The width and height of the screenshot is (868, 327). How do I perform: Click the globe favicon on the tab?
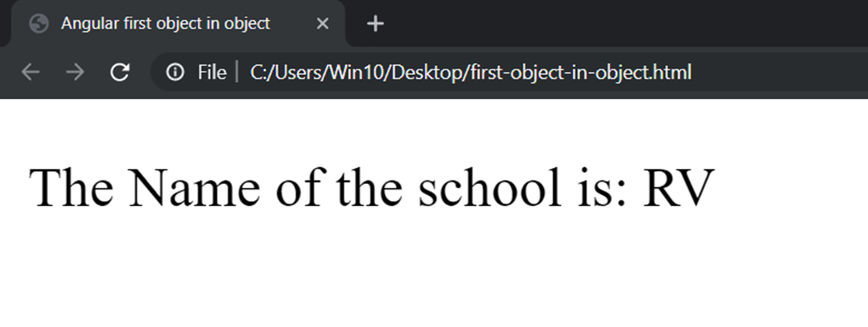[x=38, y=24]
